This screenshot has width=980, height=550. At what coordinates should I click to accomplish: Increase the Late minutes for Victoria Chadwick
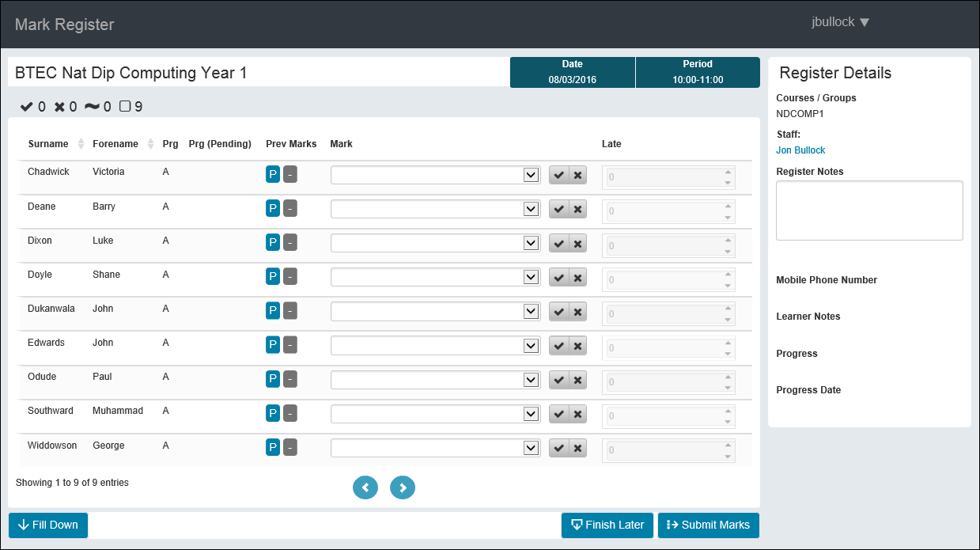(728, 172)
